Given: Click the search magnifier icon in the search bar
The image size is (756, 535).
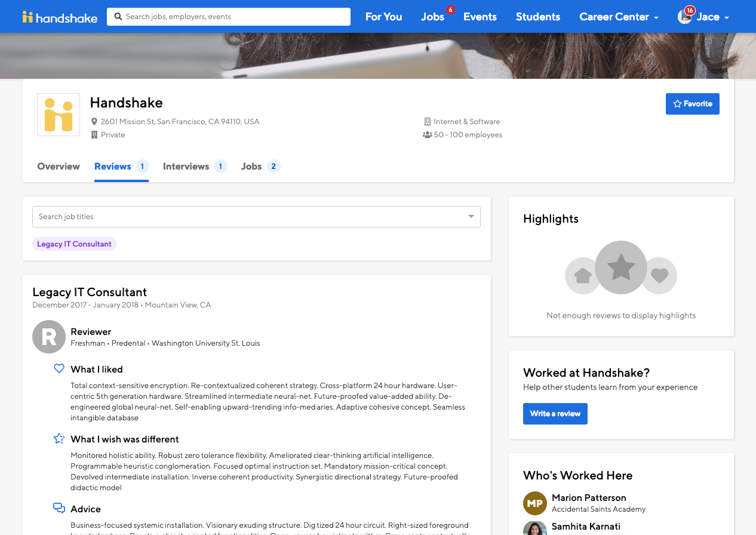Looking at the screenshot, I should pos(118,17).
